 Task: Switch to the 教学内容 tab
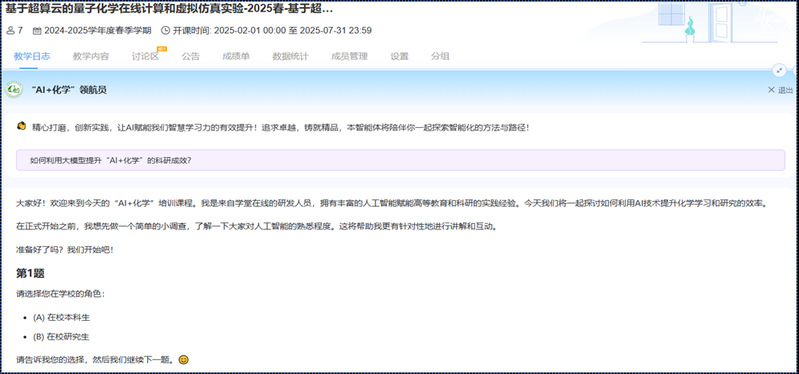click(91, 57)
